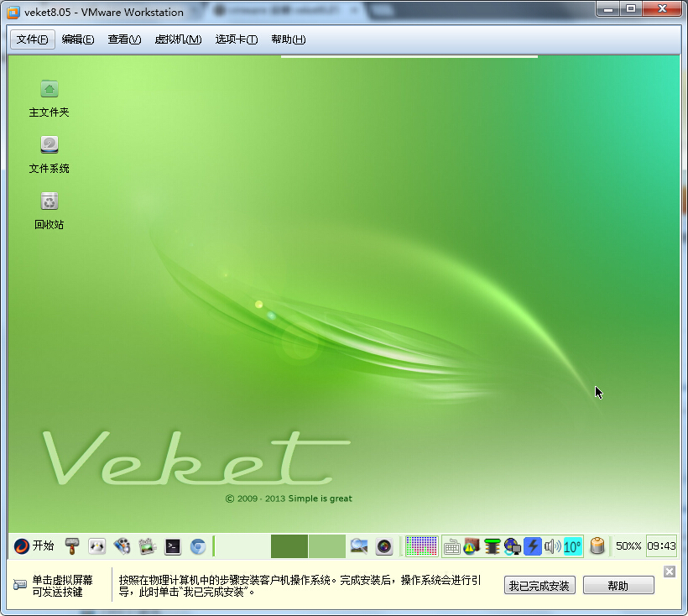Screen dimensions: 688x616
Task: Open the 文件(F) menu
Action: pos(33,39)
